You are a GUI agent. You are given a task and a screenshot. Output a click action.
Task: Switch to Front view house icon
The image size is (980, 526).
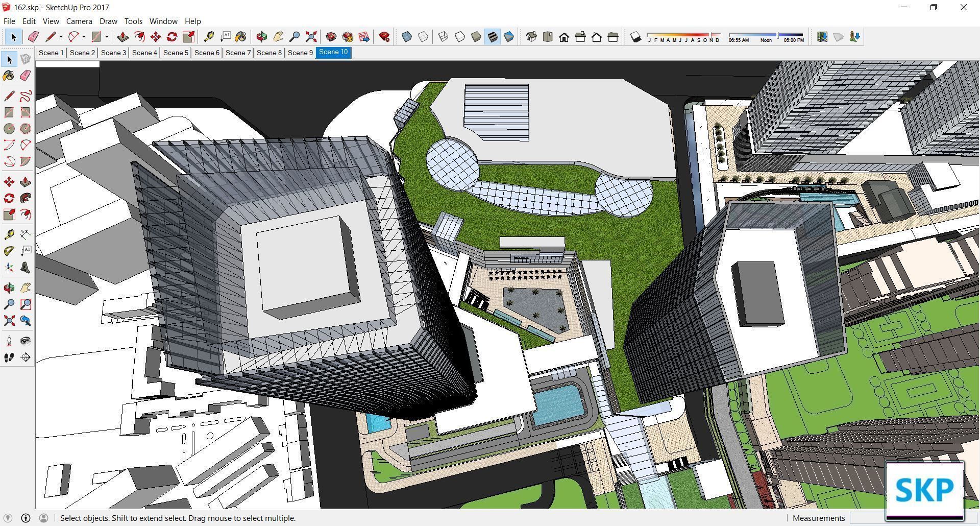(x=564, y=37)
